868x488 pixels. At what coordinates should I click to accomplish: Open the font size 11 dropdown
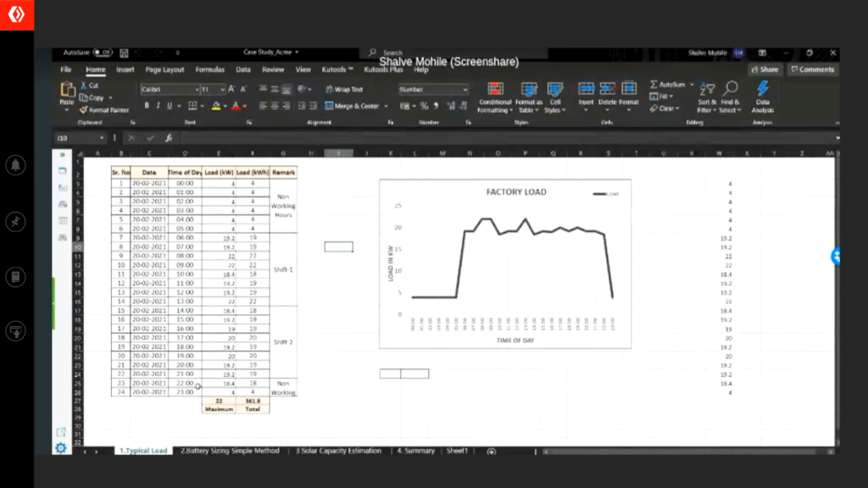click(223, 89)
